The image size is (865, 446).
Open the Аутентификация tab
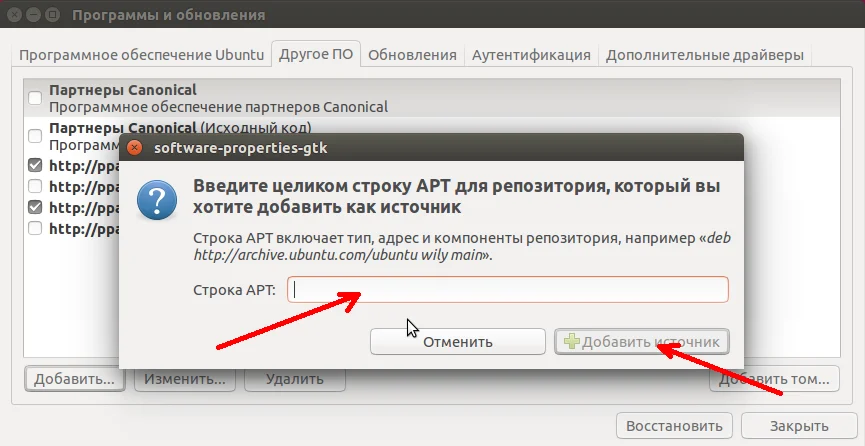coord(531,55)
